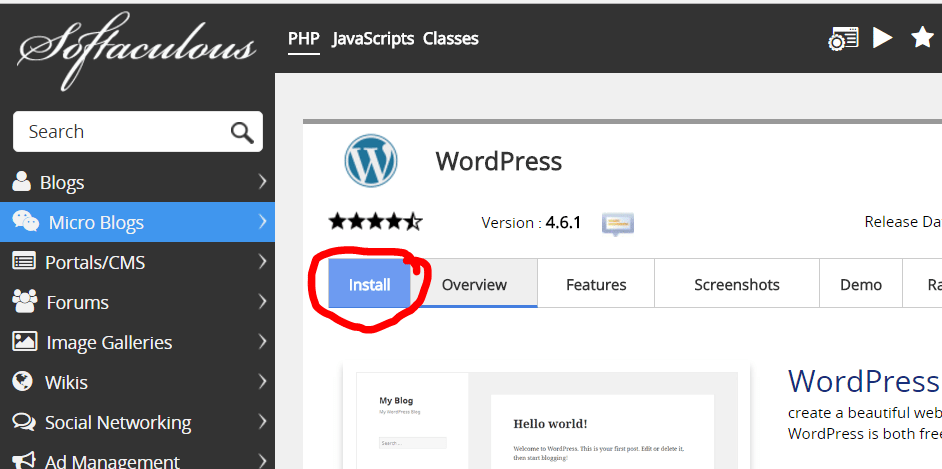Click the Install tab

(369, 284)
